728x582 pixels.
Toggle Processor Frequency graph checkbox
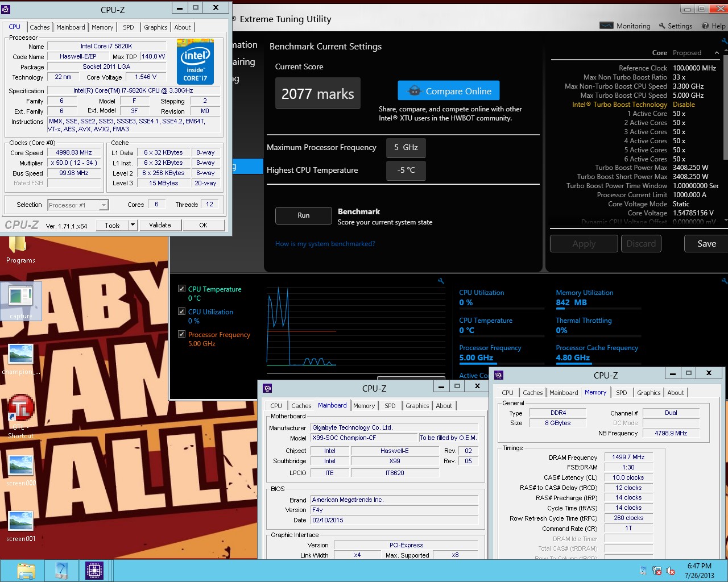181,334
